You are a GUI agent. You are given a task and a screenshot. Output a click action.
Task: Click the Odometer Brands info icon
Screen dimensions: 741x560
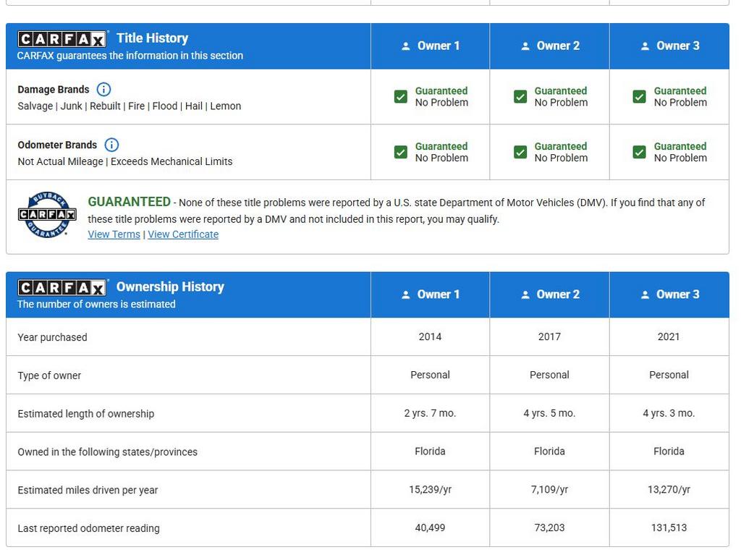click(111, 145)
